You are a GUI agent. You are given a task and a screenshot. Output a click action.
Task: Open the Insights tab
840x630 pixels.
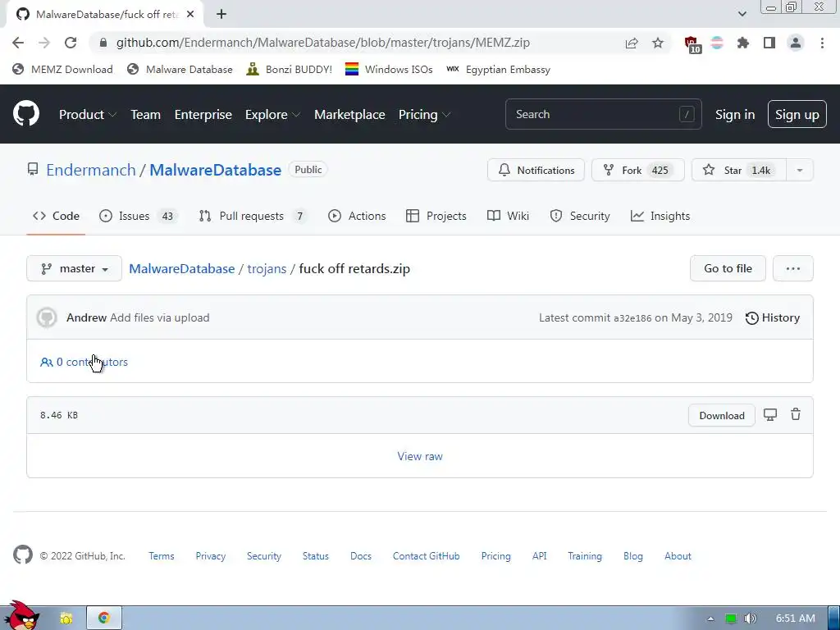point(660,216)
